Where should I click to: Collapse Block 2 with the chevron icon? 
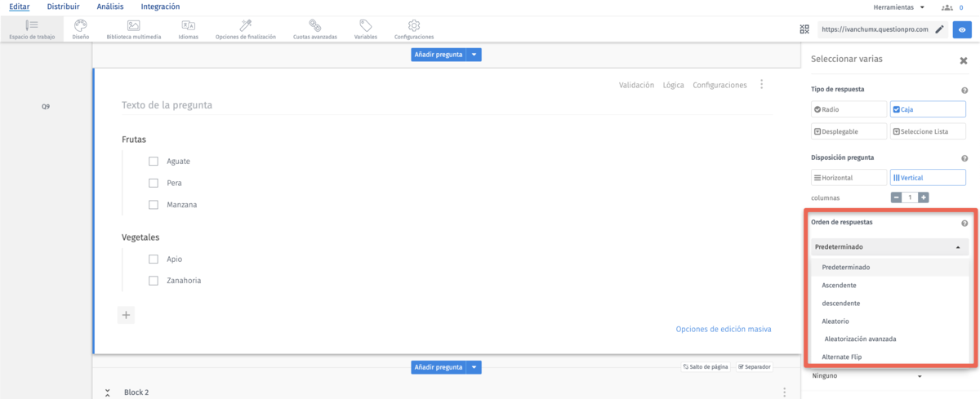108,392
